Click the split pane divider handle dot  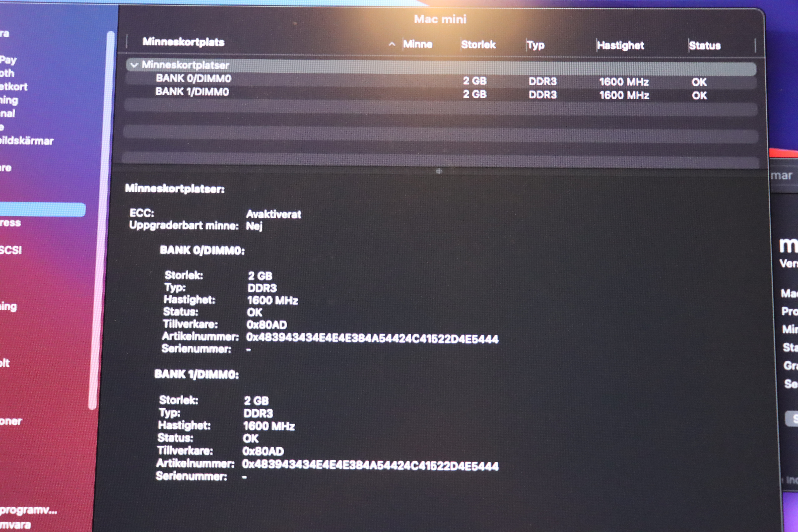(439, 171)
